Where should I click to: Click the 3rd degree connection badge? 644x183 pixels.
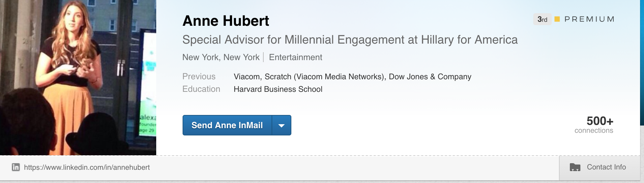542,19
